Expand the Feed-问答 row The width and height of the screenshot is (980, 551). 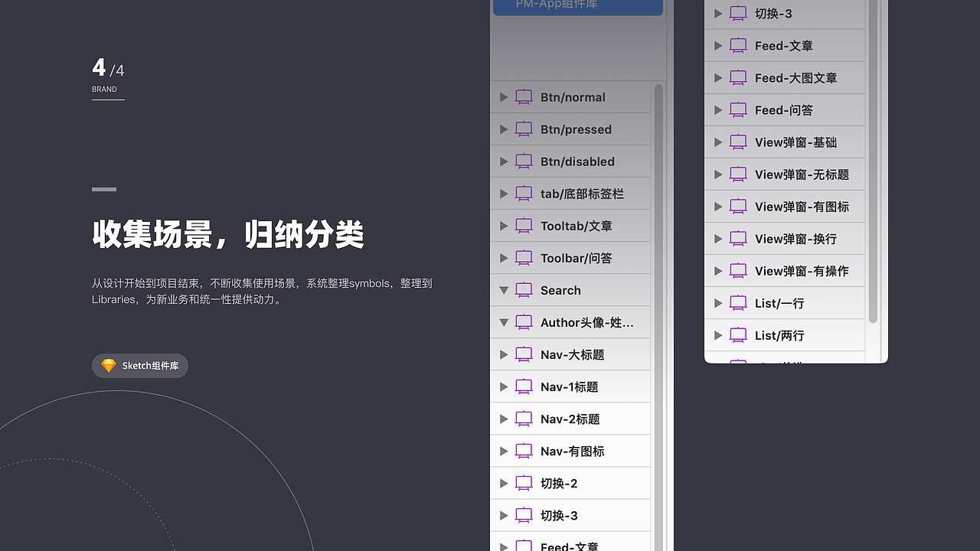tap(718, 110)
